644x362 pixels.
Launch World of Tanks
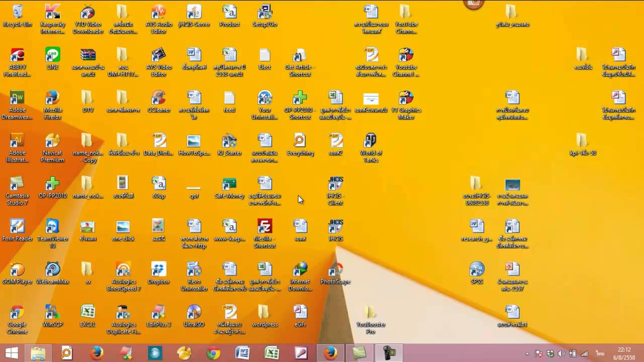tap(371, 148)
